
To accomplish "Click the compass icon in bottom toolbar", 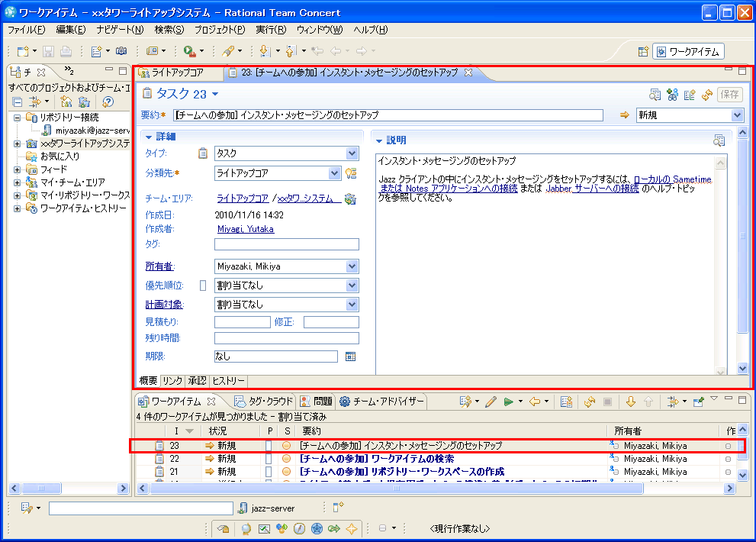I will coord(299,529).
